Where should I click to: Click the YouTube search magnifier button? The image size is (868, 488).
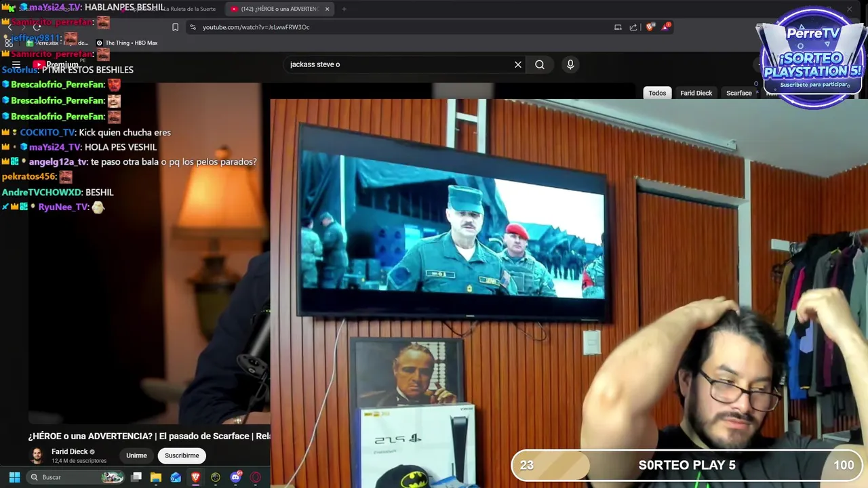[540, 64]
